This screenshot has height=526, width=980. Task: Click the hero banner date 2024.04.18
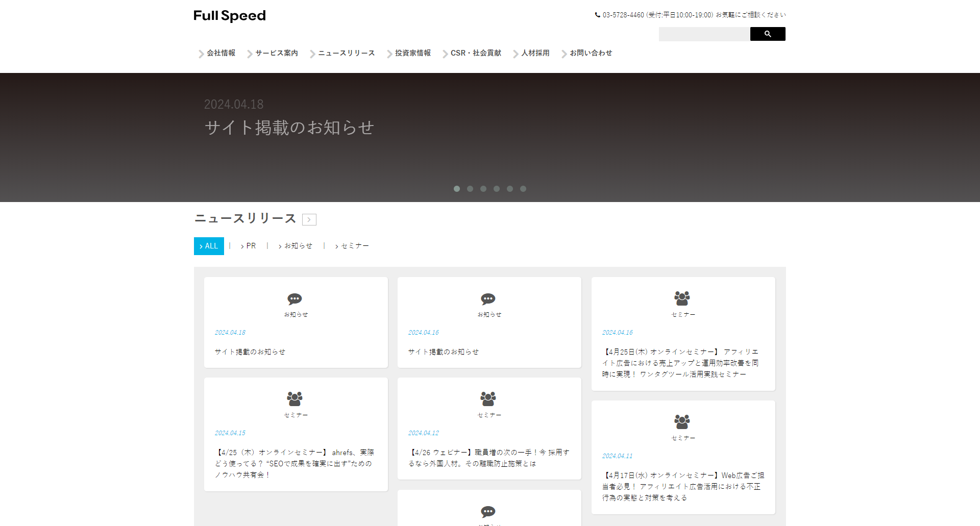234,105
